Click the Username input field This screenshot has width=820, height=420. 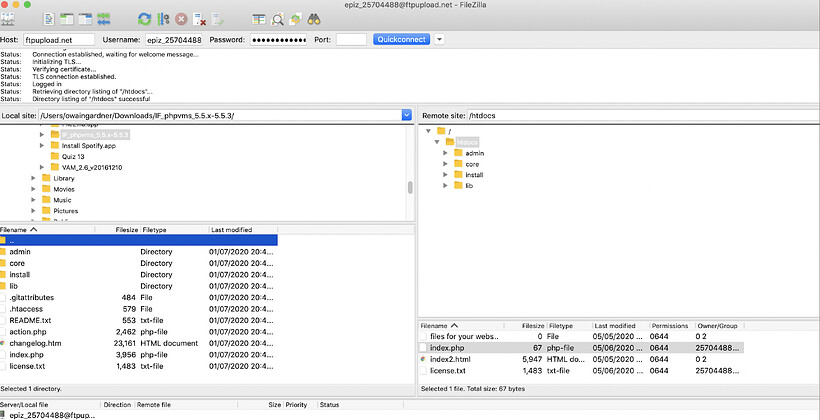click(x=173, y=40)
